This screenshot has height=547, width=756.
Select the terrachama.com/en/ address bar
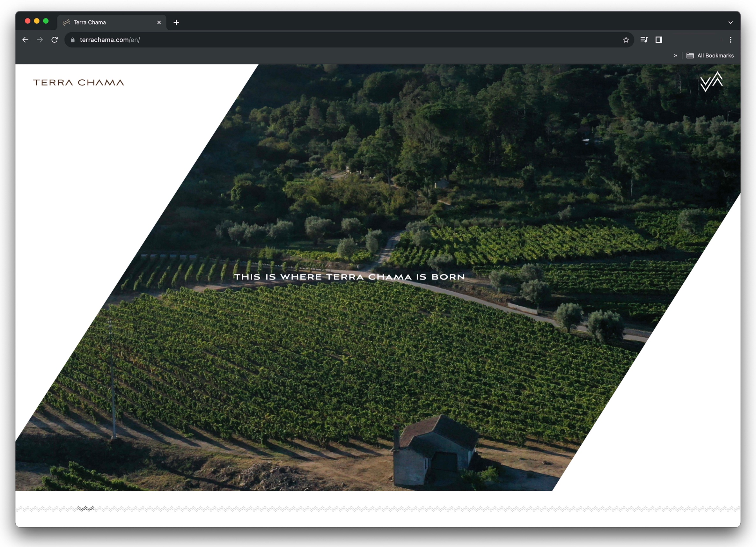[x=110, y=40]
